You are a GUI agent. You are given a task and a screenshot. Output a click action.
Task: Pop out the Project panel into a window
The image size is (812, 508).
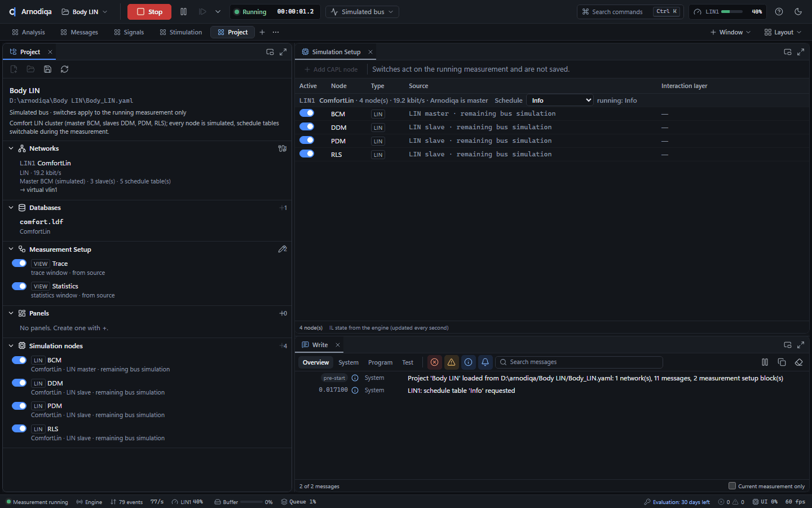pyautogui.click(x=270, y=52)
